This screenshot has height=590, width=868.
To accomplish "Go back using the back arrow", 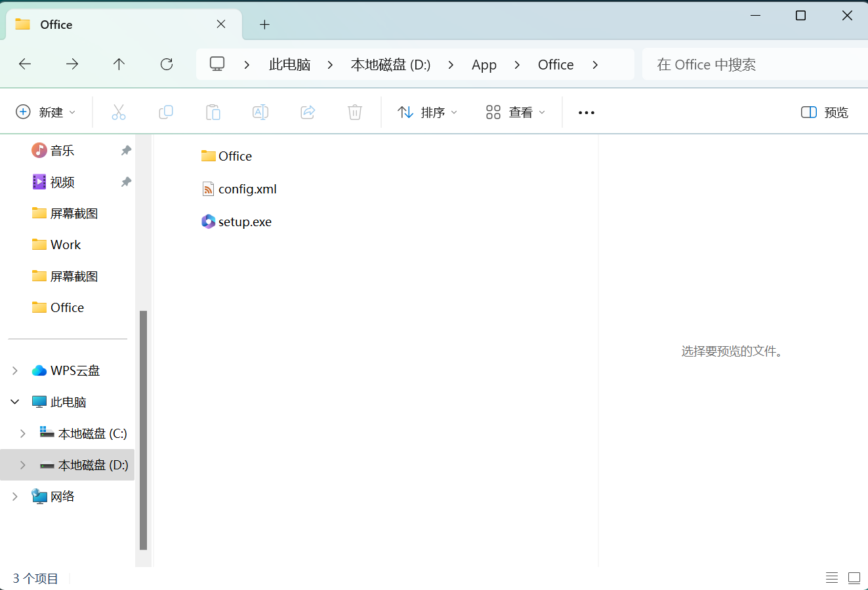I will click(x=25, y=64).
